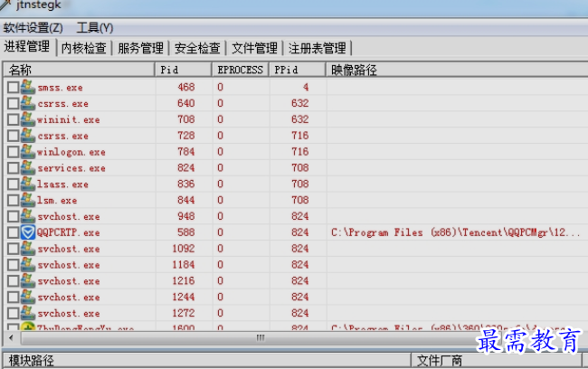Screen dimensions: 588x369
Task: Click icon of csrss.exe with Pid 728
Action: coord(28,136)
